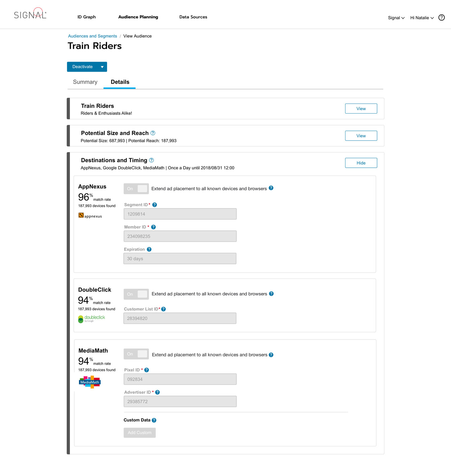Click the AppNexus 96% match rate value
The width and height of the screenshot is (451, 476).
[86, 197]
